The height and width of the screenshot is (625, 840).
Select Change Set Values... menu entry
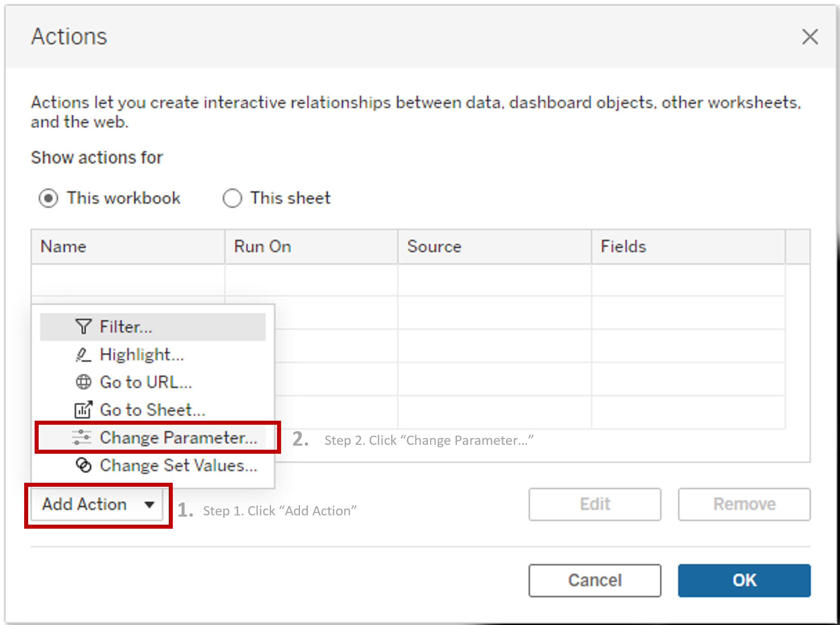pyautogui.click(x=178, y=465)
